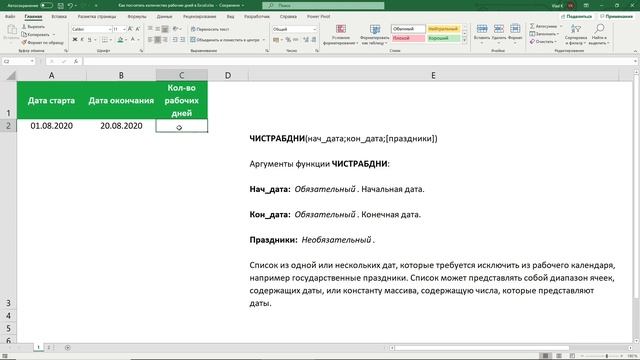This screenshot has width=640, height=360.
Task: Click the Comments button (Примечания)
Action: pyautogui.click(x=616, y=16)
